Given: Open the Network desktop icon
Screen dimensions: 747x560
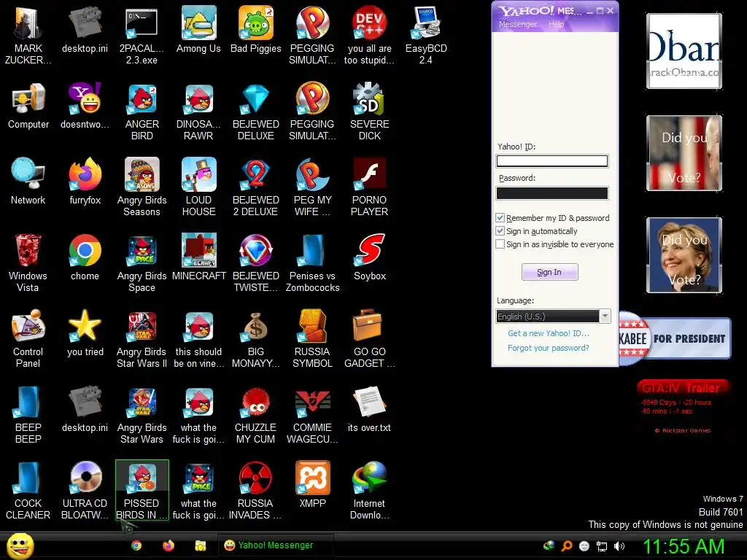Looking at the screenshot, I should click(28, 182).
